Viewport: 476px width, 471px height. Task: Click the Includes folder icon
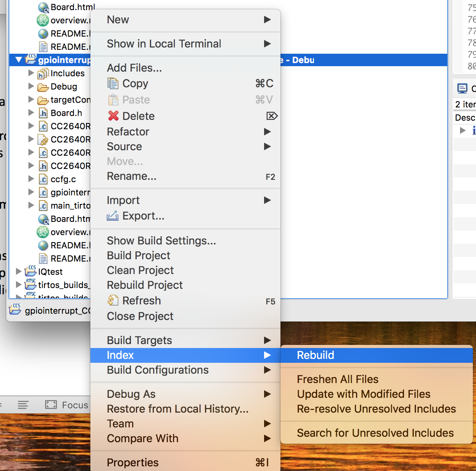click(43, 73)
